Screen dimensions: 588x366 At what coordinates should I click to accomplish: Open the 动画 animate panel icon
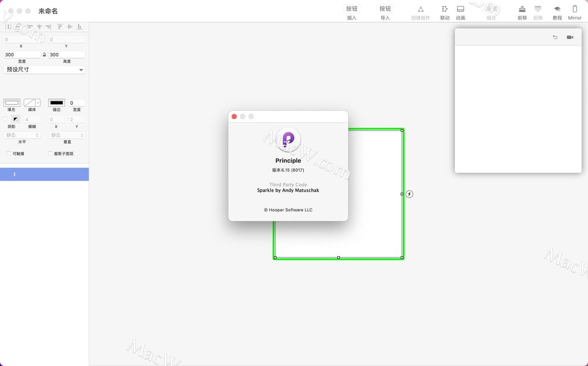coord(461,8)
